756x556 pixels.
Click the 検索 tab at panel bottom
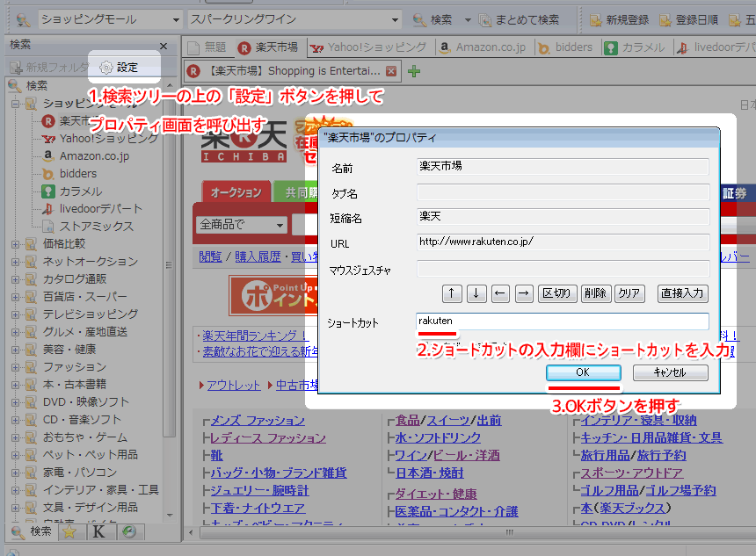tap(32, 532)
